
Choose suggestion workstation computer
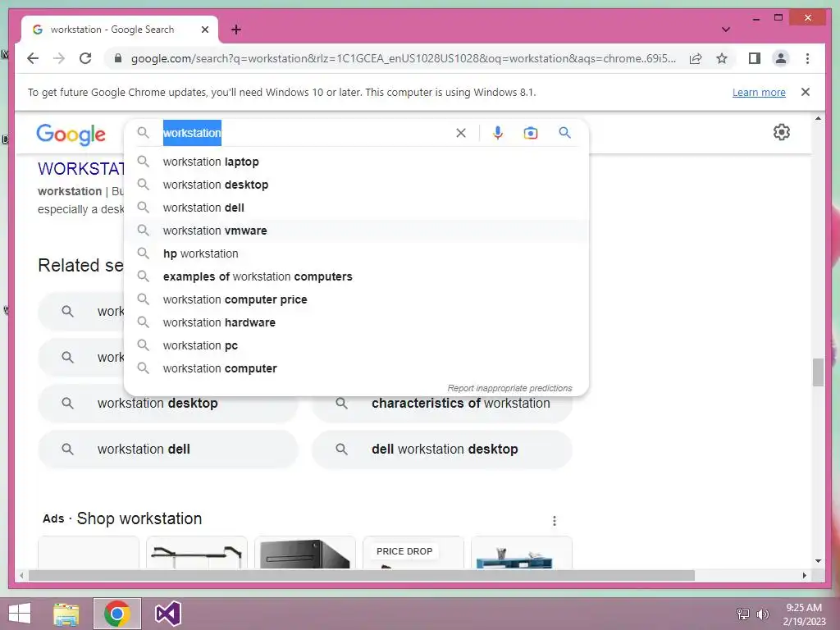click(x=356, y=369)
